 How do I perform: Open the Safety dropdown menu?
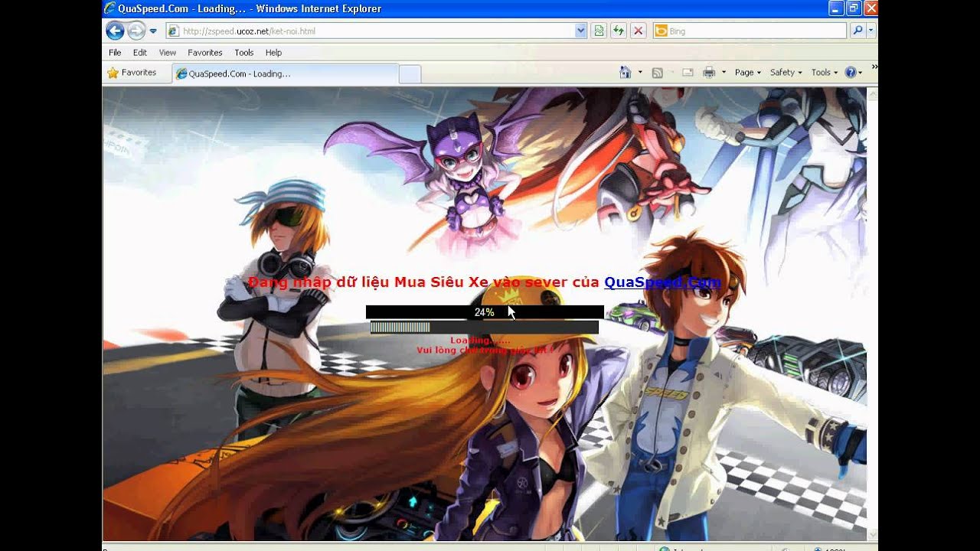786,73
